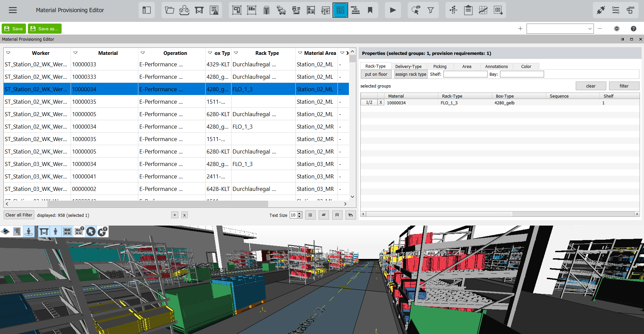Click the list view icon beside Text Size

tap(310, 215)
